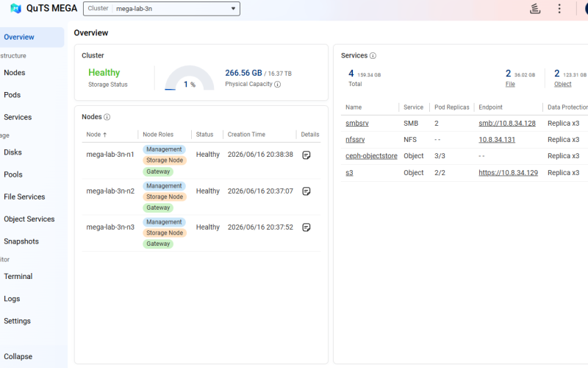Viewport: 588px width, 368px height.
Task: Click the smb://10.8.34.128 endpoint
Action: pos(507,123)
